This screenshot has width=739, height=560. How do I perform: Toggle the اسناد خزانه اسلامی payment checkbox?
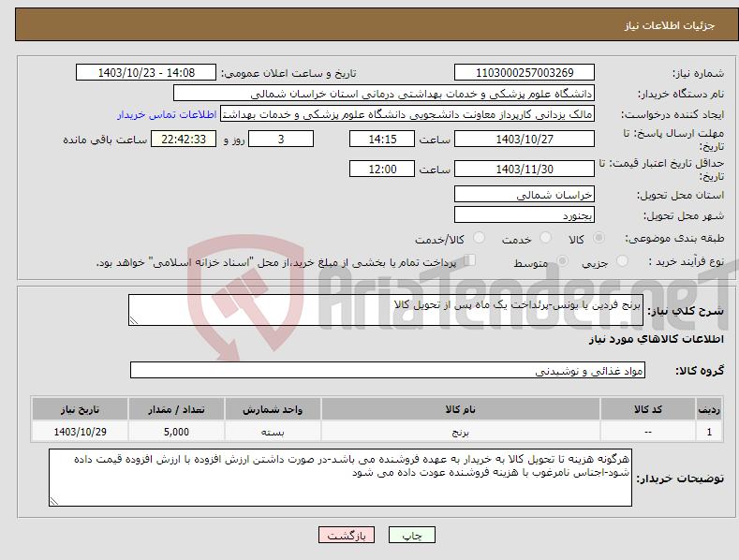pos(469,260)
